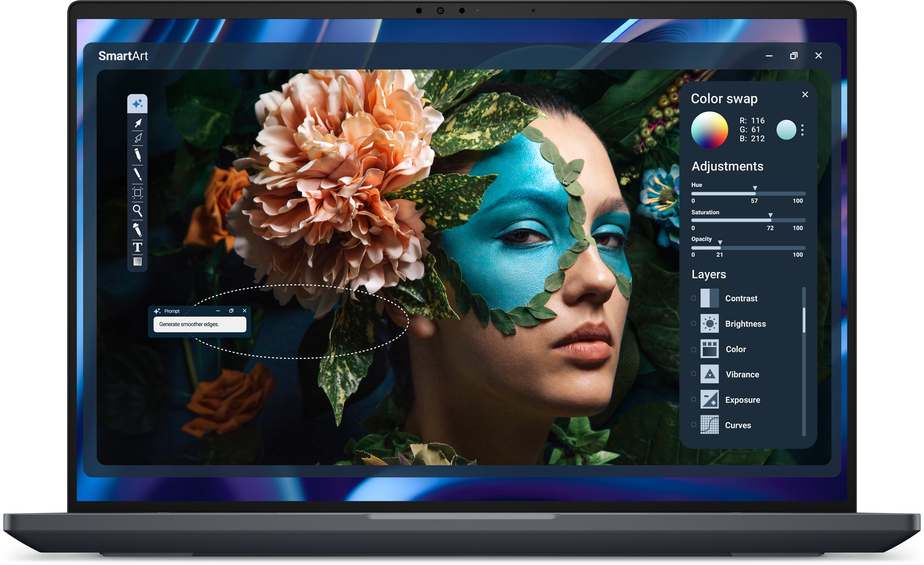Restore the Prompt window size
This screenshot has width=924, height=565.
[231, 311]
